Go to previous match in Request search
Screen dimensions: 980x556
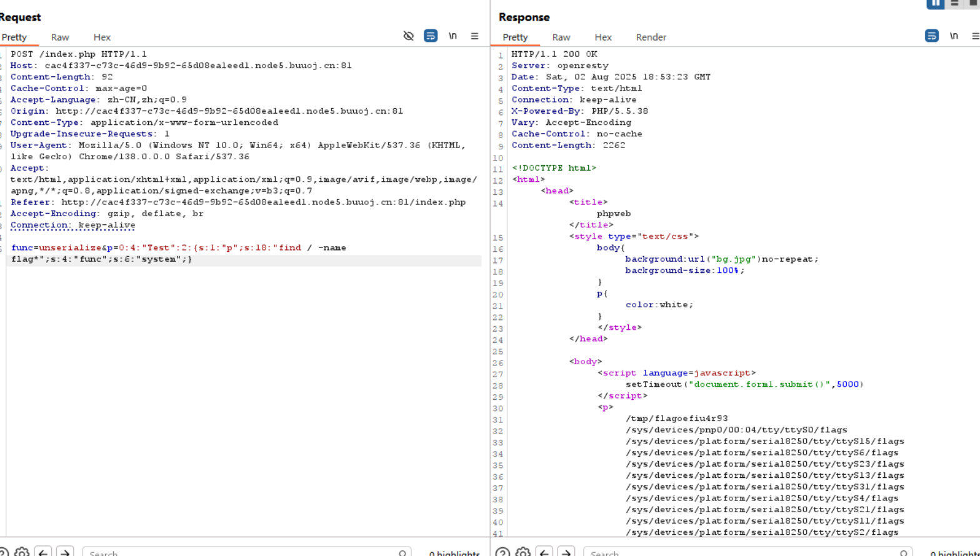(43, 552)
